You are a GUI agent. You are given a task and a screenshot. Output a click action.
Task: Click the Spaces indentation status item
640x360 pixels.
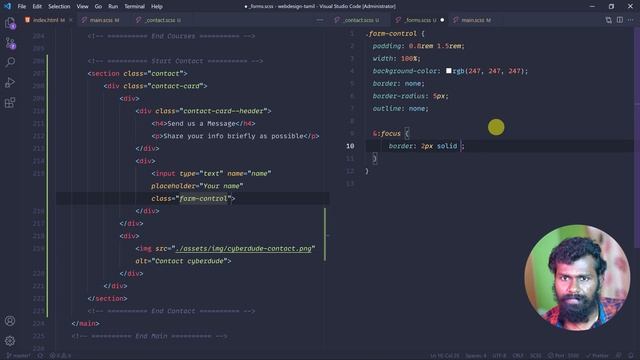pos(476,356)
